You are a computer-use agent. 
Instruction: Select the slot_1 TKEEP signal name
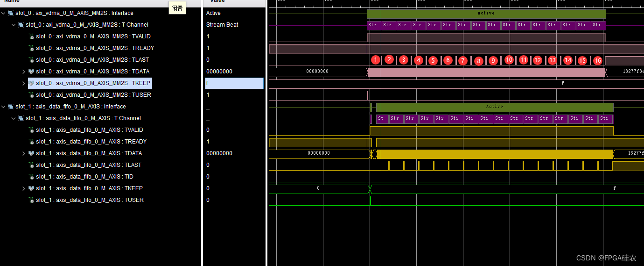click(89, 188)
